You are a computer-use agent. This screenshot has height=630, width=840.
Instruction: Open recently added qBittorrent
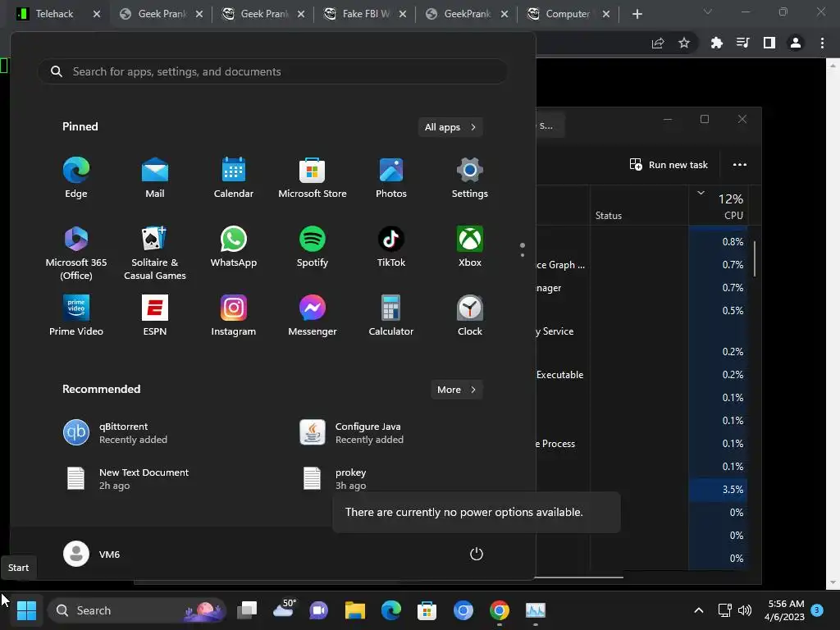tap(115, 433)
